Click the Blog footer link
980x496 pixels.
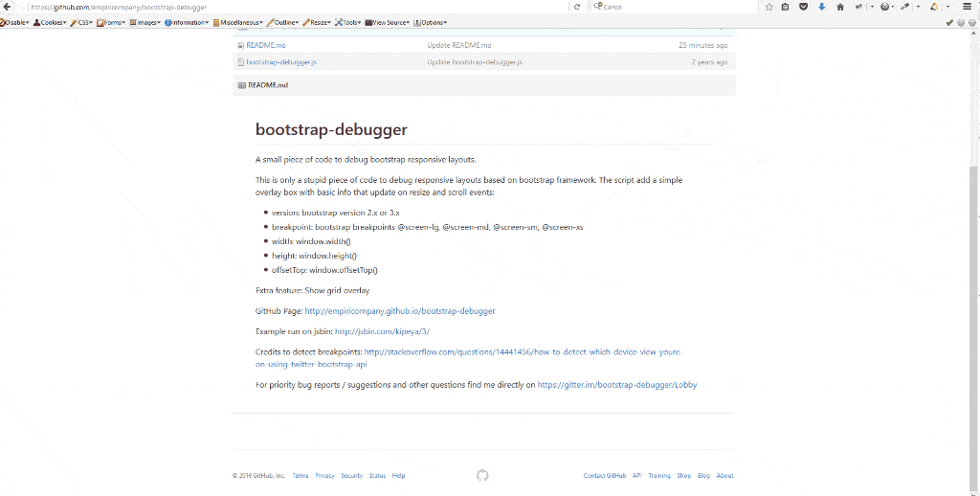pyautogui.click(x=703, y=475)
